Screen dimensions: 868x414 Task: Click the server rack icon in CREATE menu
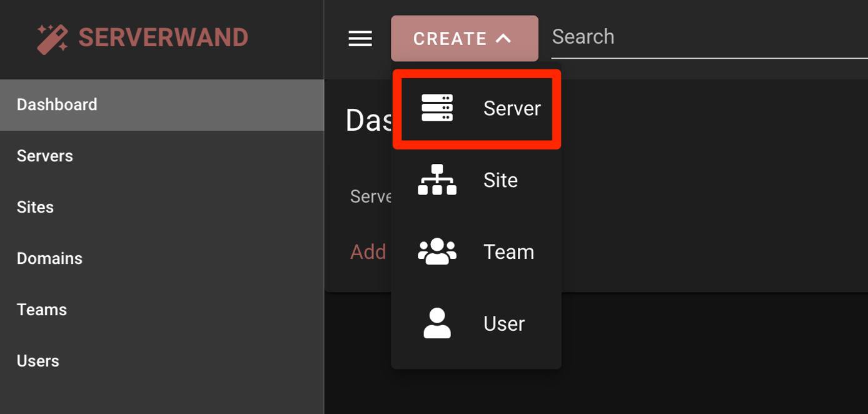click(438, 108)
